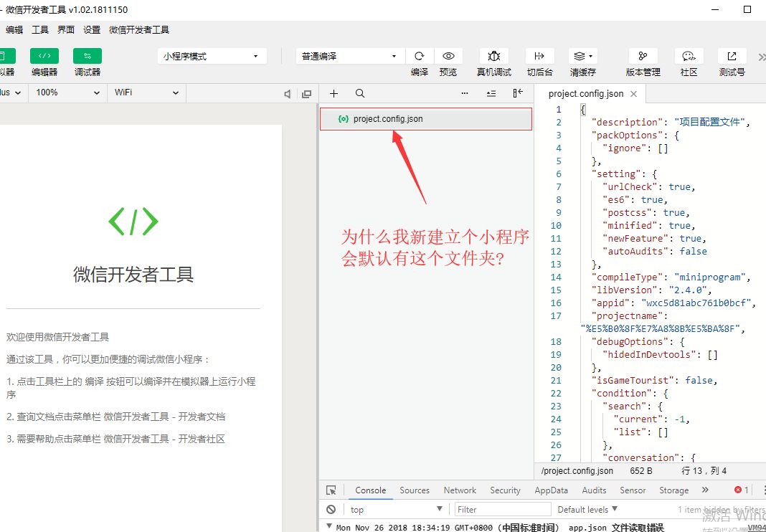Maximize the window with the square button
Image resolution: width=766 pixels, height=532 pixels.
[747, 9]
